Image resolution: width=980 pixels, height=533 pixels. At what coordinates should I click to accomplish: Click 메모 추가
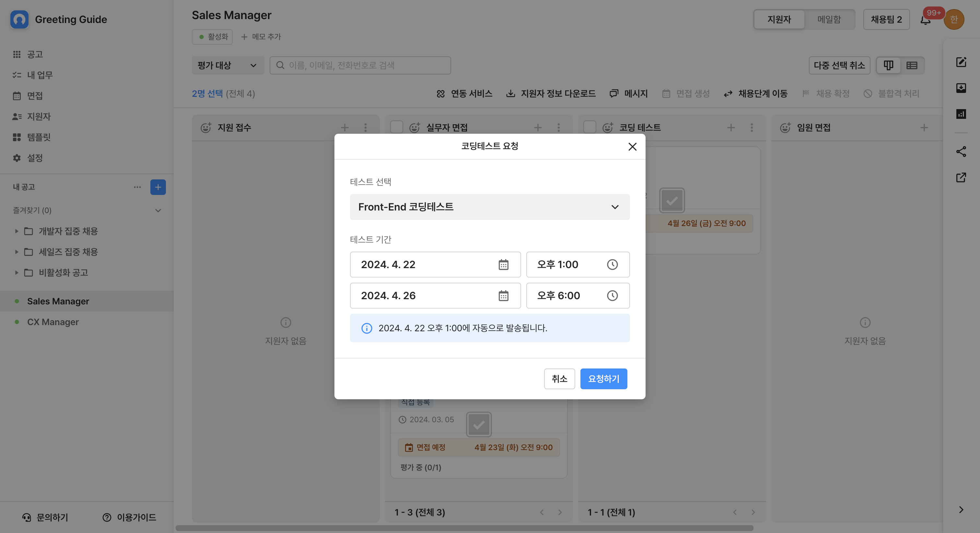click(261, 37)
